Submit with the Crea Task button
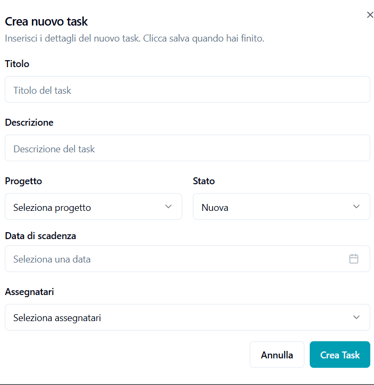 [340, 355]
